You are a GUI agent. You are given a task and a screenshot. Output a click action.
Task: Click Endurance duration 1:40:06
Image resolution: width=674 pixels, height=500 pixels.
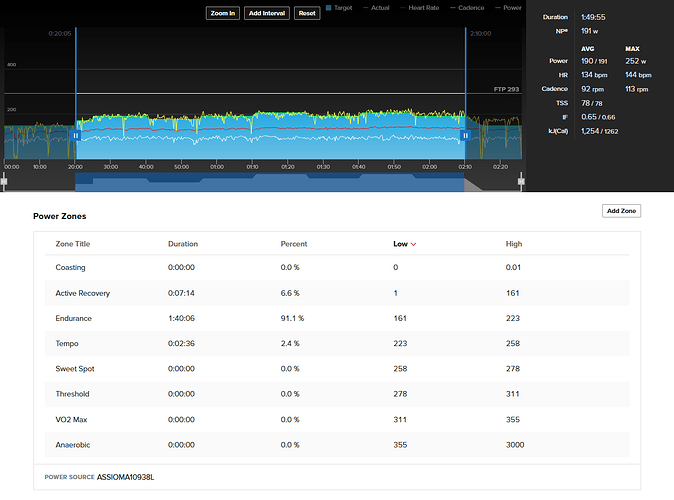(181, 318)
